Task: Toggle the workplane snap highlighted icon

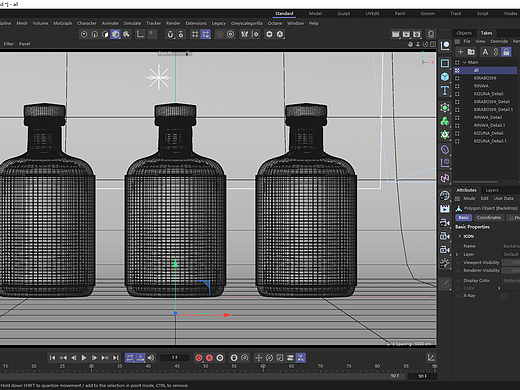Action: click(x=206, y=34)
